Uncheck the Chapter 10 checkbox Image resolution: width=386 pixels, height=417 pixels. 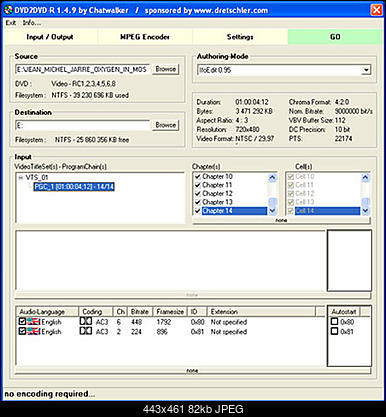point(197,176)
